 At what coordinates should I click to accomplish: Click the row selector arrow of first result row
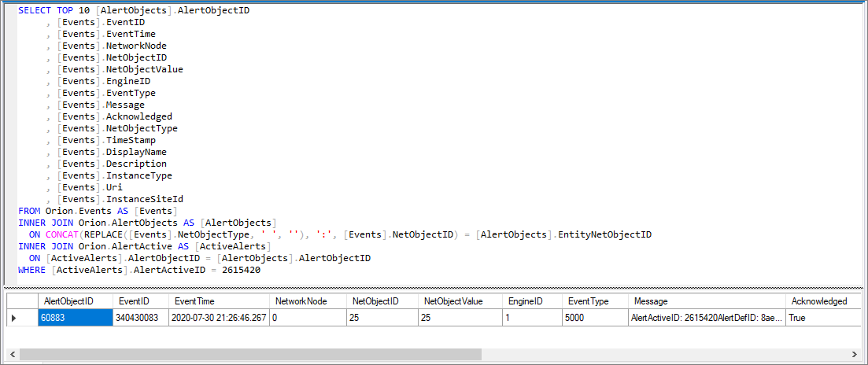[x=22, y=318]
